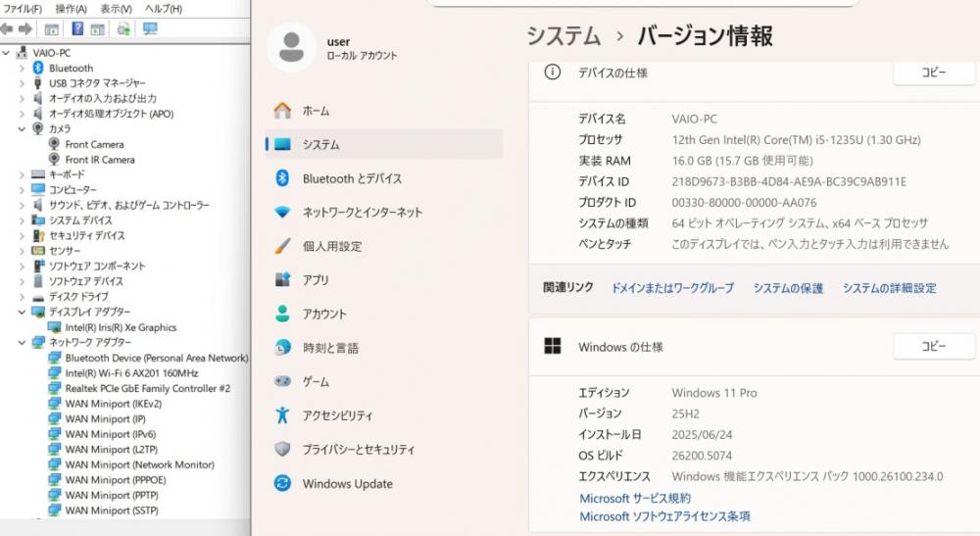Expand the ディスク ドライブ category
The image size is (980, 536).
22,297
